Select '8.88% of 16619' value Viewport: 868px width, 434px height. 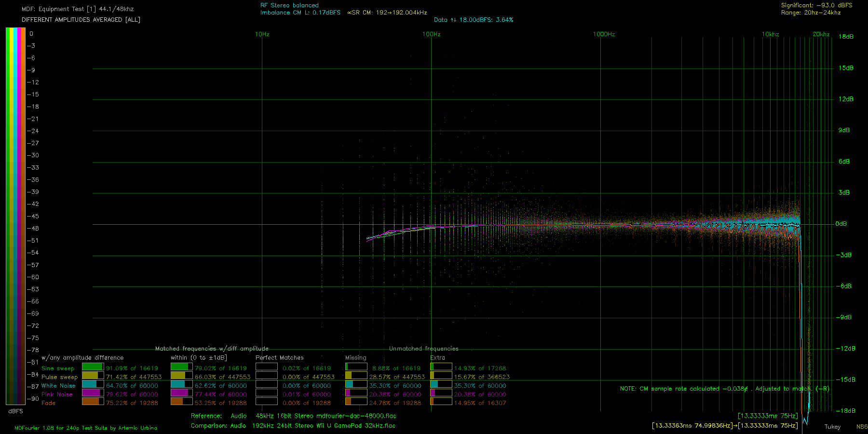396,368
